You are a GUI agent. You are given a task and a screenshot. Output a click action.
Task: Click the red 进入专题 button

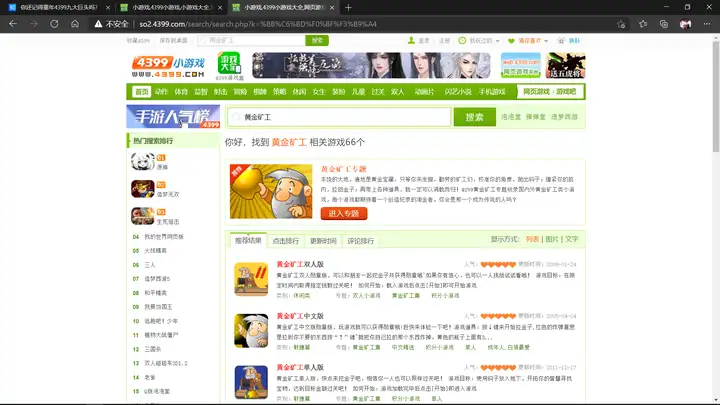(343, 213)
